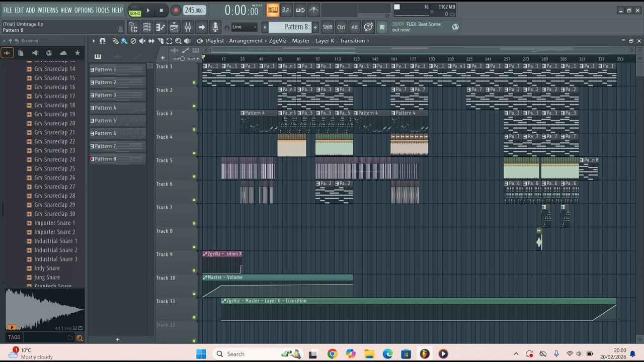Image resolution: width=644 pixels, height=362 pixels.
Task: Expand the pattern selector left arrow
Action: pos(265,27)
